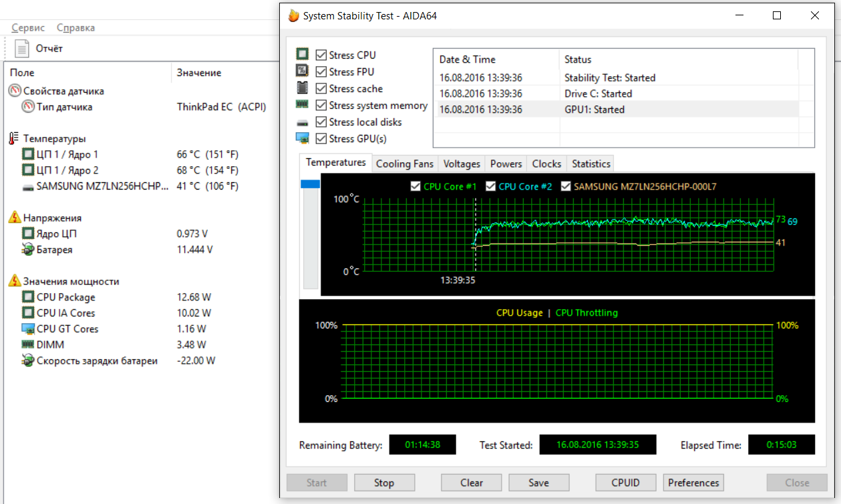Hide CPU Core #1 graph line checkbox

point(415,186)
